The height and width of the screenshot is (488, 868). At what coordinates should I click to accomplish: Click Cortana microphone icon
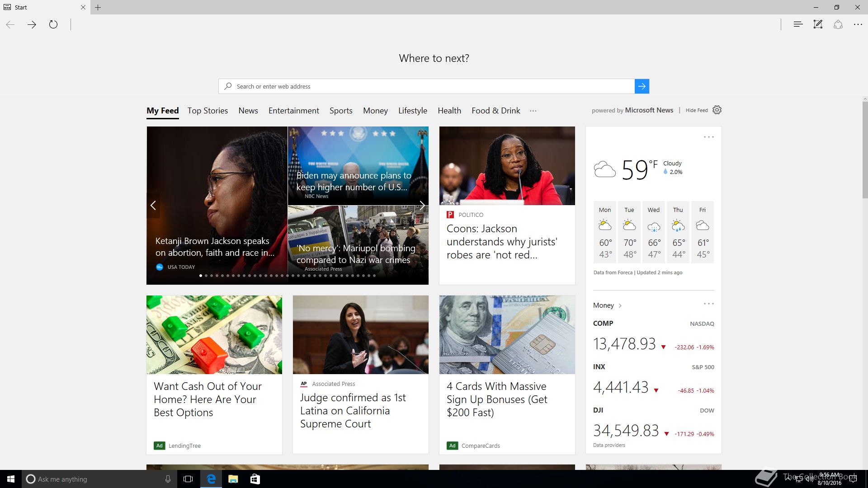(168, 479)
